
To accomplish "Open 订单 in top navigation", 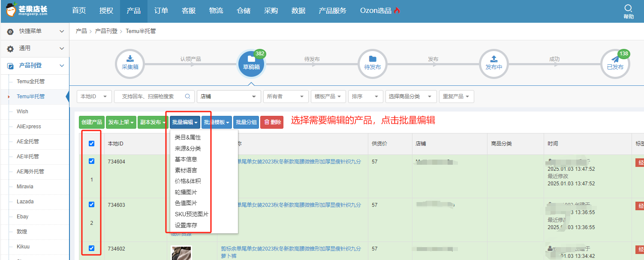I will pos(161,11).
